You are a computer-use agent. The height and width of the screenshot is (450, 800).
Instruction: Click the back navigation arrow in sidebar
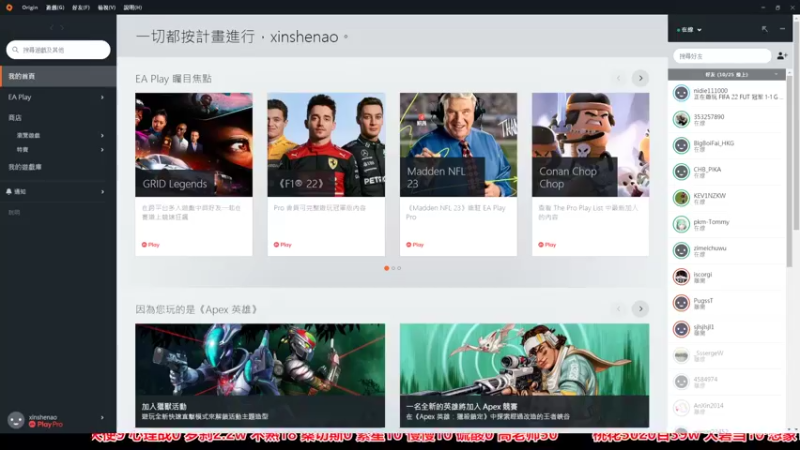click(x=52, y=28)
